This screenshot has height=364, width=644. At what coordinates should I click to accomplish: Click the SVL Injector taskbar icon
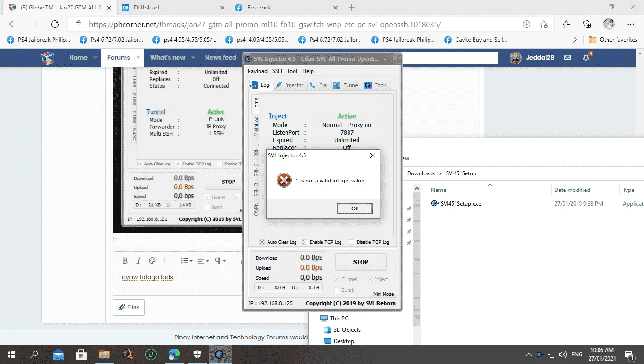pyautogui.click(x=221, y=354)
